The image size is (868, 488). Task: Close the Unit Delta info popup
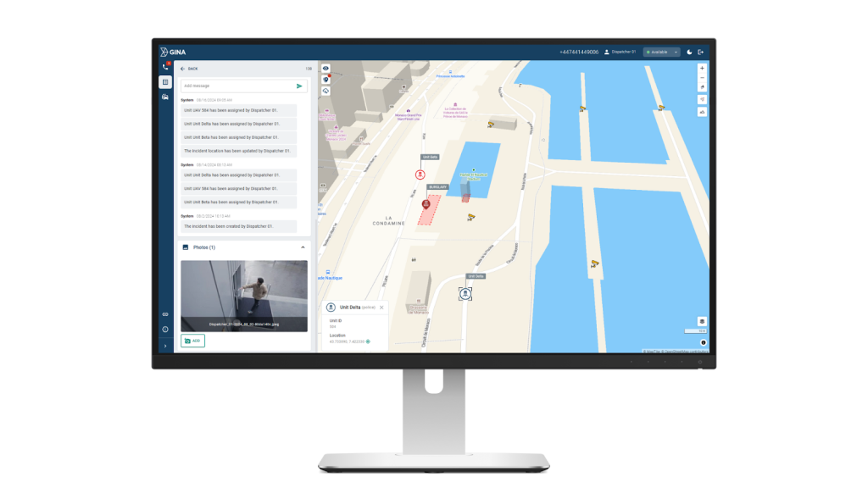coord(381,308)
